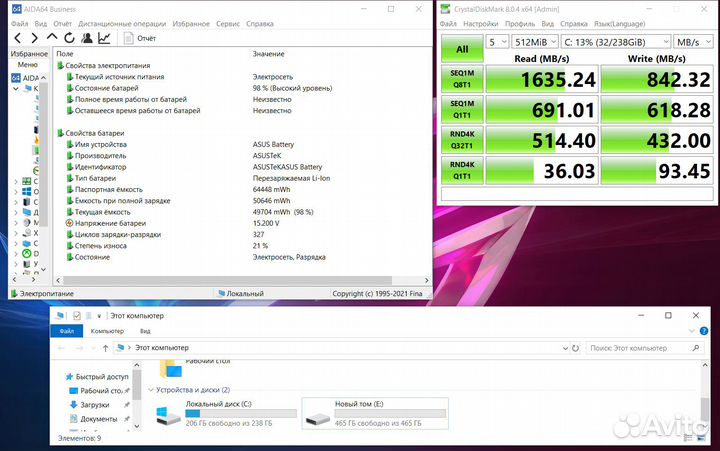Expand Explorer ribbon chevron

[x=692, y=331]
